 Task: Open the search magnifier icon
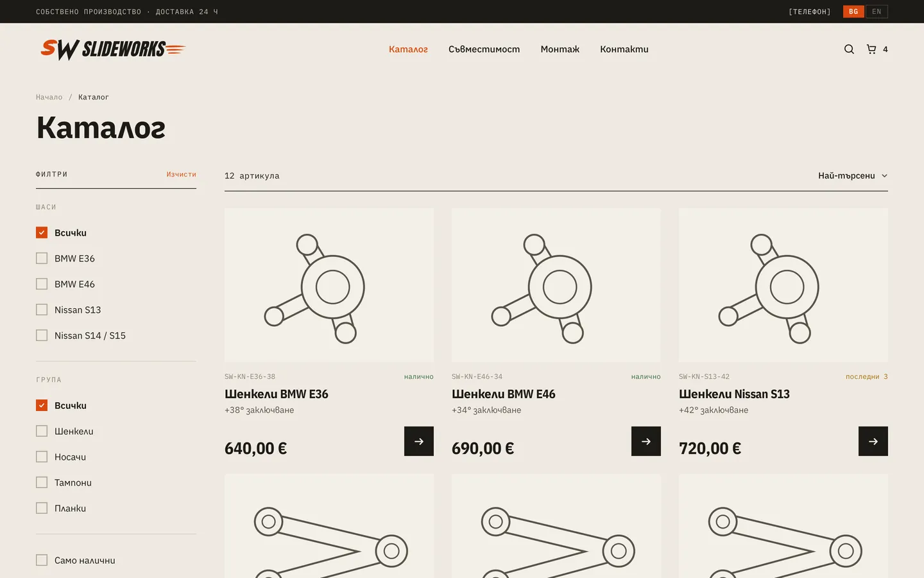[x=849, y=49]
